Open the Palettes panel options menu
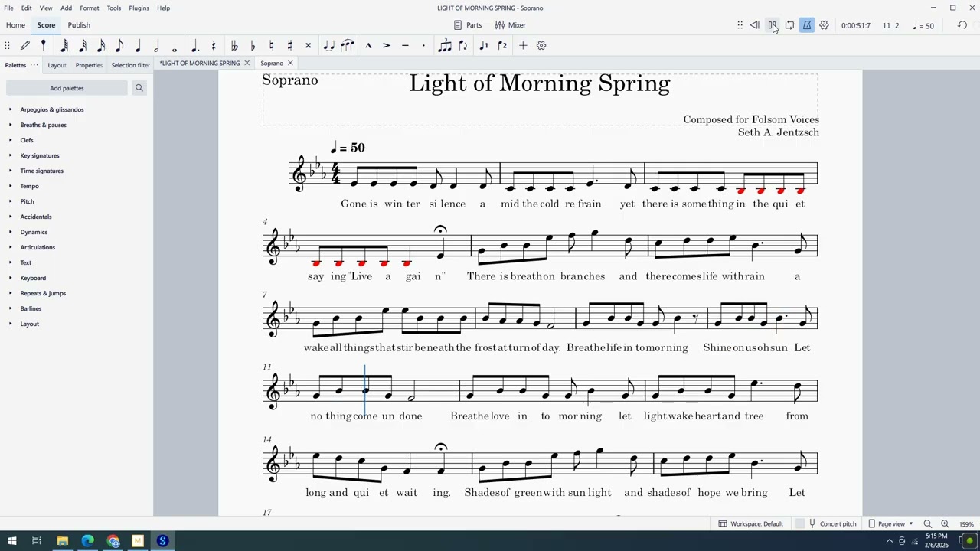The image size is (980, 551). coord(34,65)
